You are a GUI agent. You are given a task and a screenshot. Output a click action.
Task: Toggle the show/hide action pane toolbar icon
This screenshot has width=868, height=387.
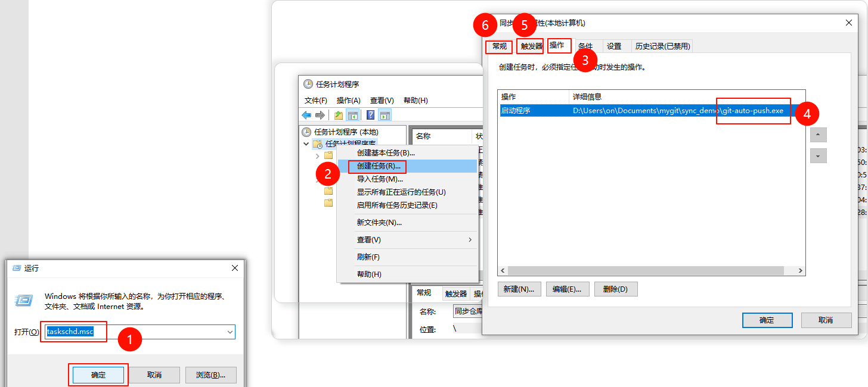pos(385,116)
